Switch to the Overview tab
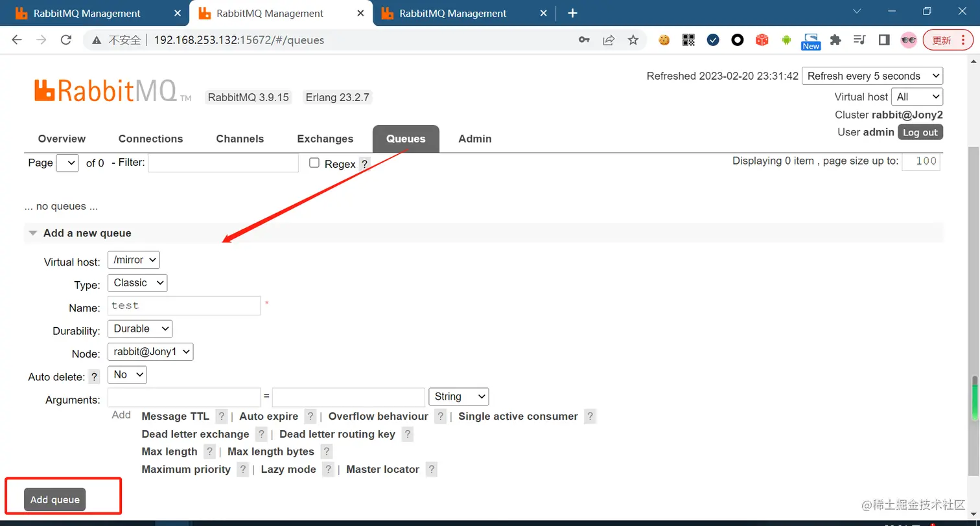This screenshot has height=526, width=980. click(x=62, y=139)
